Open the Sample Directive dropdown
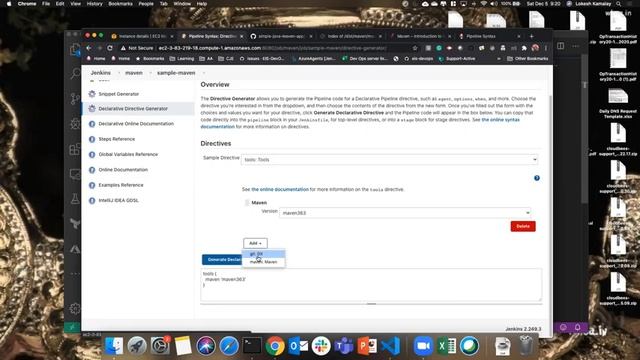Viewport: 640px width, 360px height. click(389, 160)
